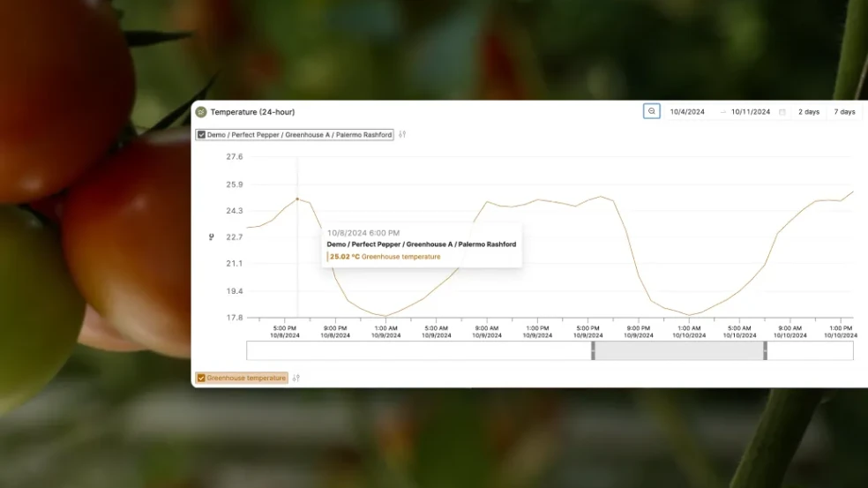Click right handle of the range selector
Image resolution: width=868 pixels, height=488 pixels.
tap(765, 350)
